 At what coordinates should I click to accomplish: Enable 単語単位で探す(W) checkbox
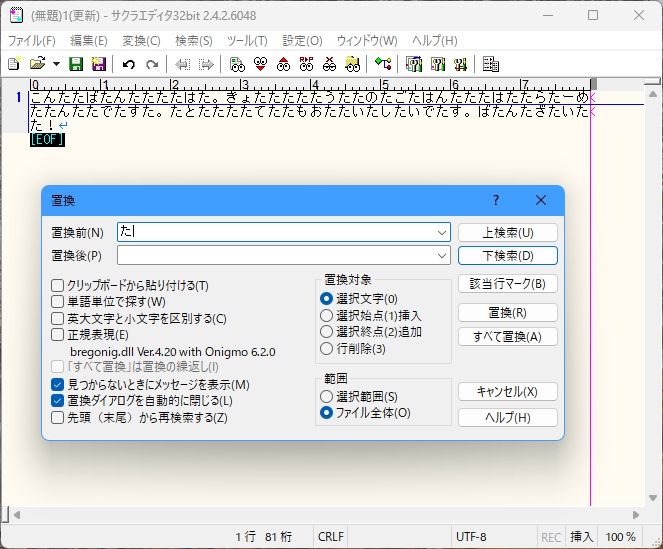click(x=58, y=302)
